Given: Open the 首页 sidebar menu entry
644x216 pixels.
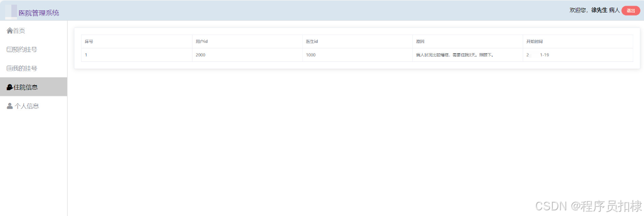Looking at the screenshot, I should pyautogui.click(x=34, y=31).
